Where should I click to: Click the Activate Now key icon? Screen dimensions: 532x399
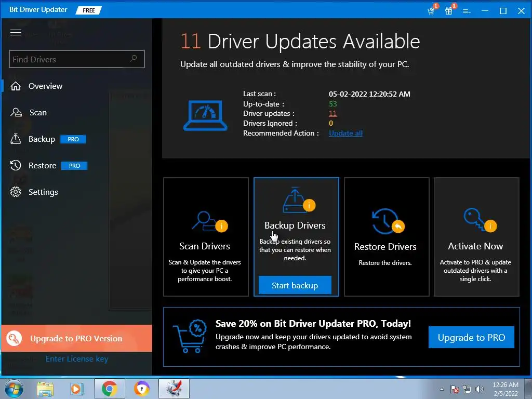480,220
